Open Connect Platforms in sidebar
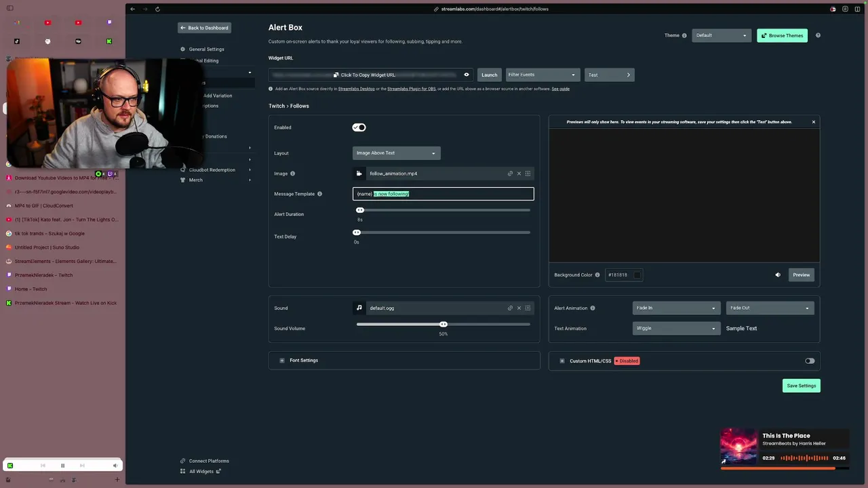 [x=209, y=461]
